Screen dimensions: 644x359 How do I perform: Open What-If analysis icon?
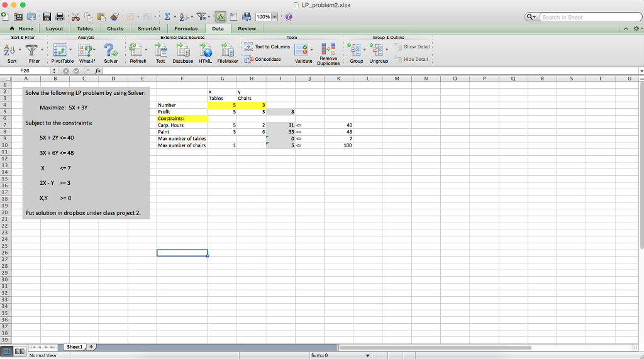85,50
